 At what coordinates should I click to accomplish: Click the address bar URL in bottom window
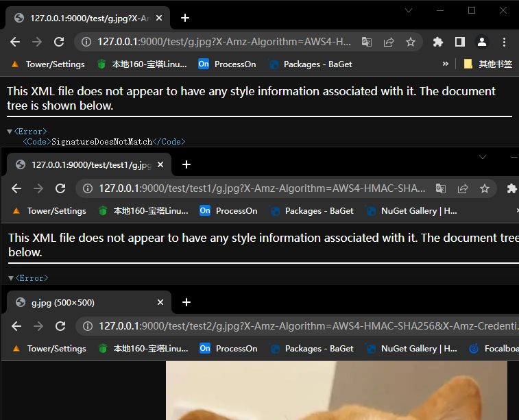click(274, 326)
